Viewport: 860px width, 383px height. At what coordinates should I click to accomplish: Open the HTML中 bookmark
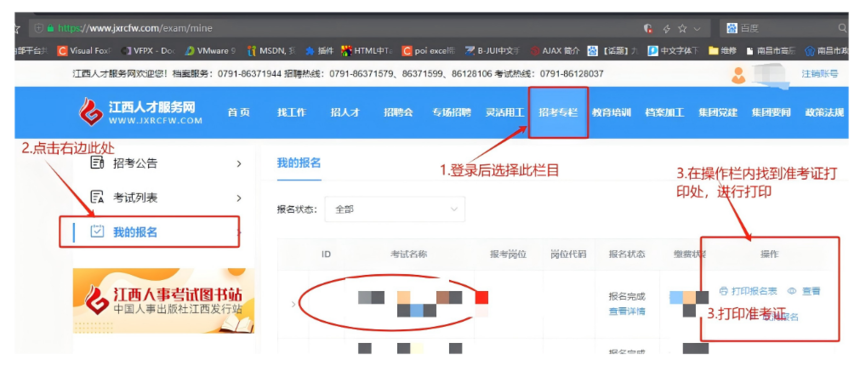pyautogui.click(x=367, y=50)
